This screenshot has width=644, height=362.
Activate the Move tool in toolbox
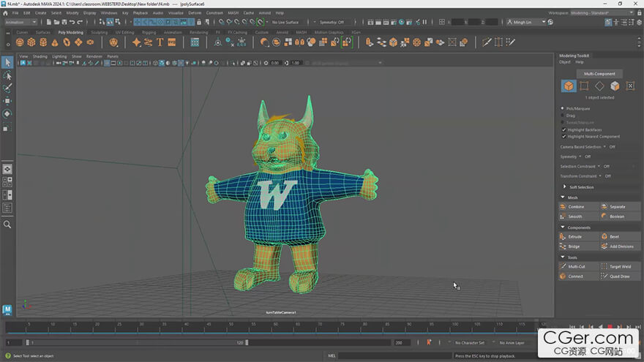click(x=7, y=101)
